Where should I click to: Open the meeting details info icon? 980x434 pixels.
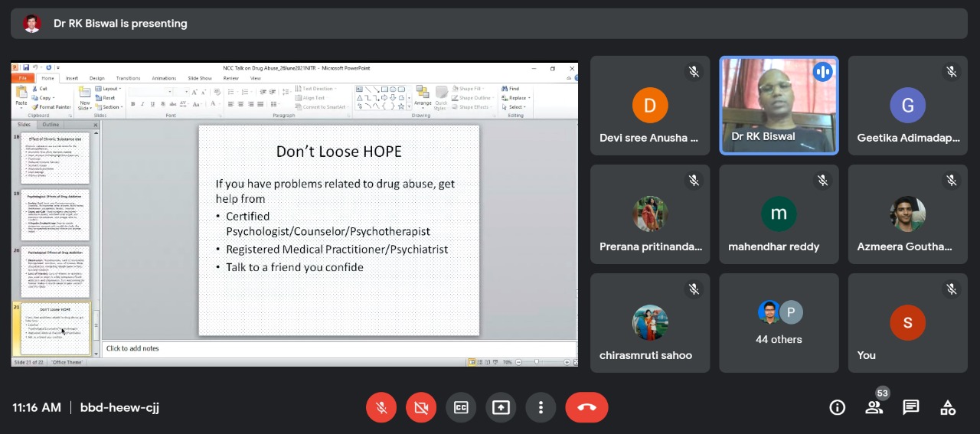[837, 407]
